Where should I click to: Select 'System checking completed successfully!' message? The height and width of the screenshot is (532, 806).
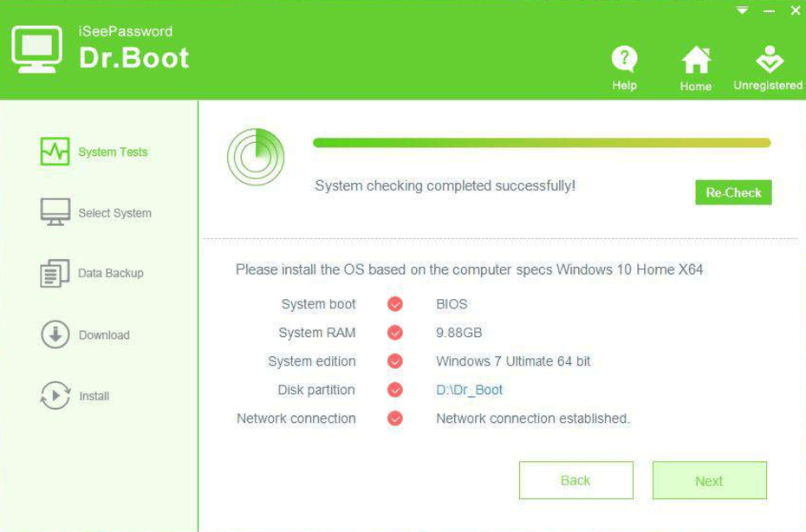(x=445, y=185)
